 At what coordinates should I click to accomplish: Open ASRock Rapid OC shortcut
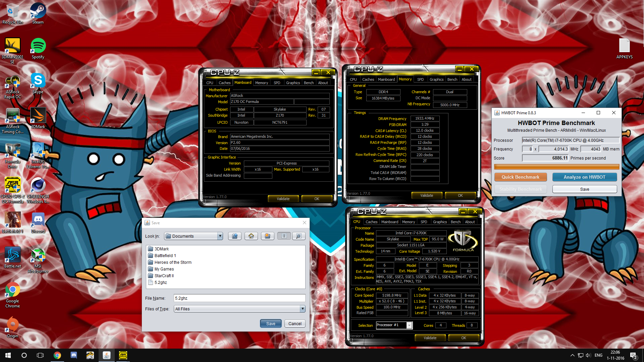point(12,87)
